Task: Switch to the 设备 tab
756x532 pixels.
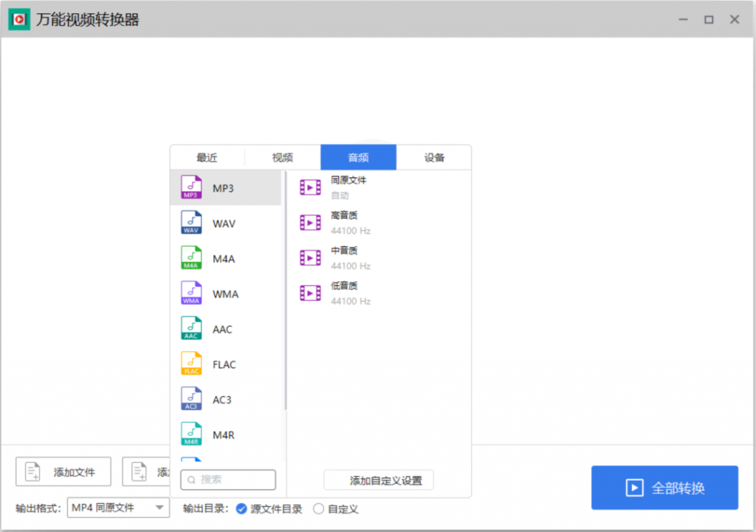Action: coord(434,158)
